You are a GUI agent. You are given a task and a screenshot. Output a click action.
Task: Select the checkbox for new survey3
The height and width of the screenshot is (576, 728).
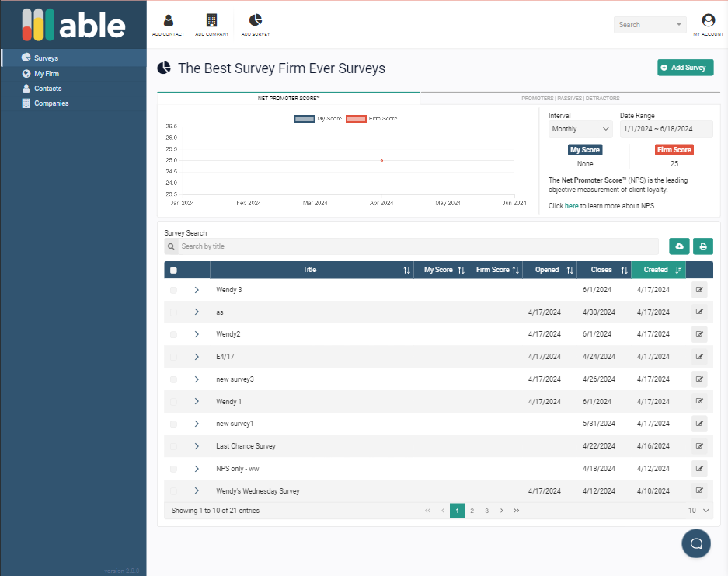(x=173, y=379)
